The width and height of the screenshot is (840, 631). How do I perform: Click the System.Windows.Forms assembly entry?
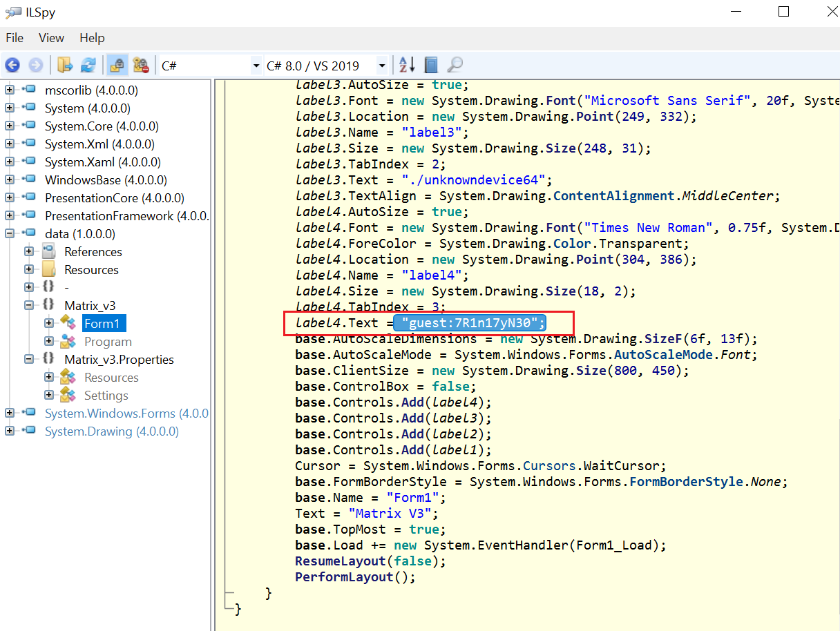click(x=126, y=414)
